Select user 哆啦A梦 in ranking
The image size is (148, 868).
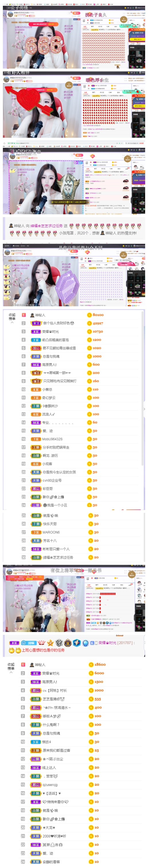click(52, 716)
